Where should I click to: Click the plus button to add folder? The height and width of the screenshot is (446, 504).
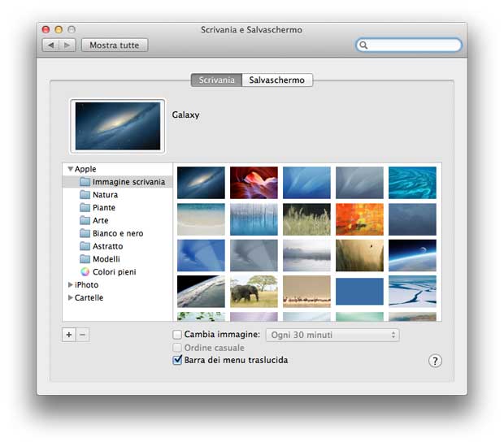click(x=68, y=335)
